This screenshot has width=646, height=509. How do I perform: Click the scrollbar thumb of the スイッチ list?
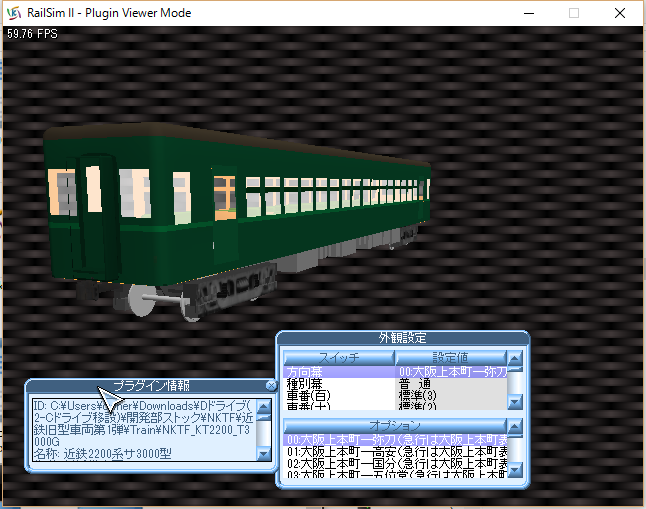tap(515, 368)
